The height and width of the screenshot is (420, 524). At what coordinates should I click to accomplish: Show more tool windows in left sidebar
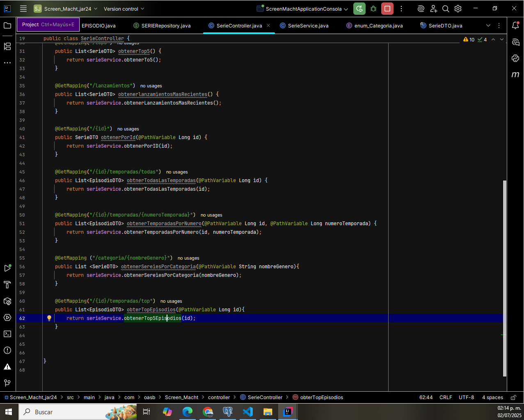[7, 63]
